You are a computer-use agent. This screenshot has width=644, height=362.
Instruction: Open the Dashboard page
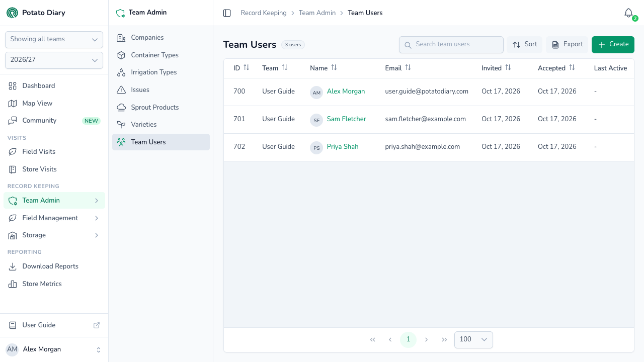tap(54, 86)
